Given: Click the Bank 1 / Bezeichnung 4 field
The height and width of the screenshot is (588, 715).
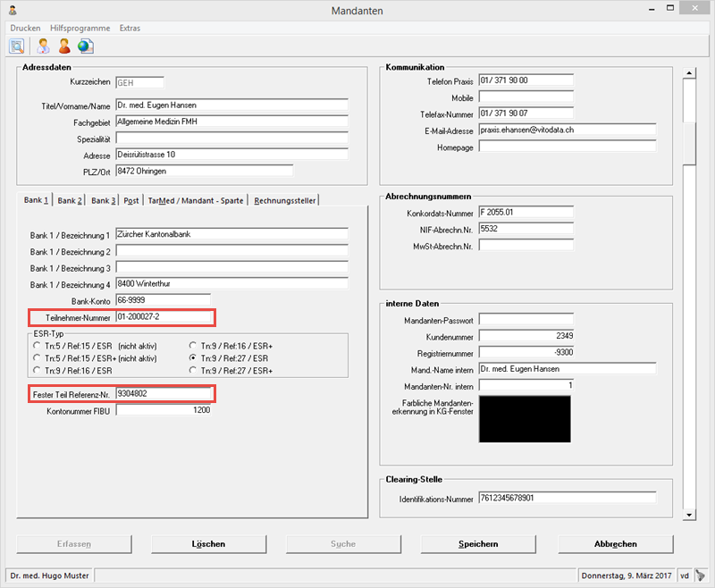Looking at the screenshot, I should (231, 283).
